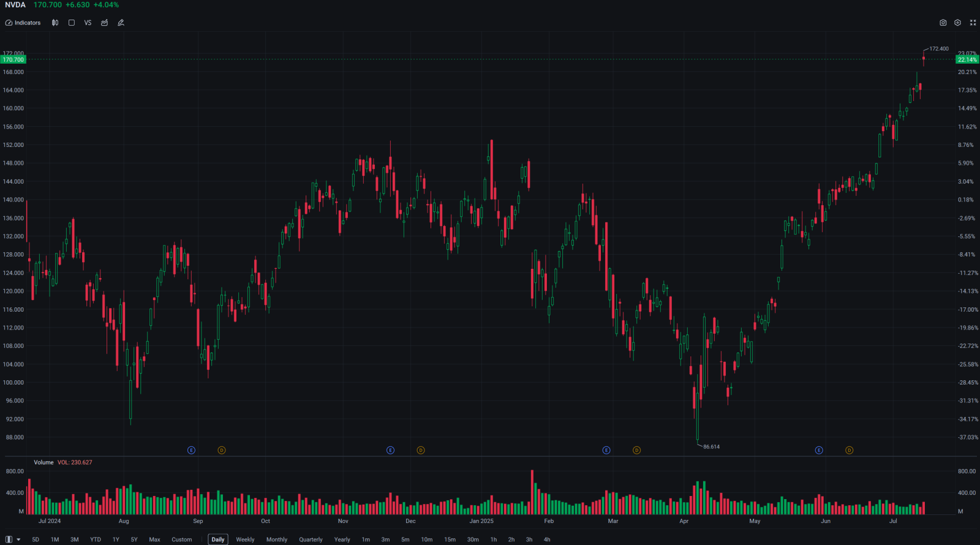The image size is (980, 545).
Task: Click the 172.400 high price label
Action: coord(939,49)
